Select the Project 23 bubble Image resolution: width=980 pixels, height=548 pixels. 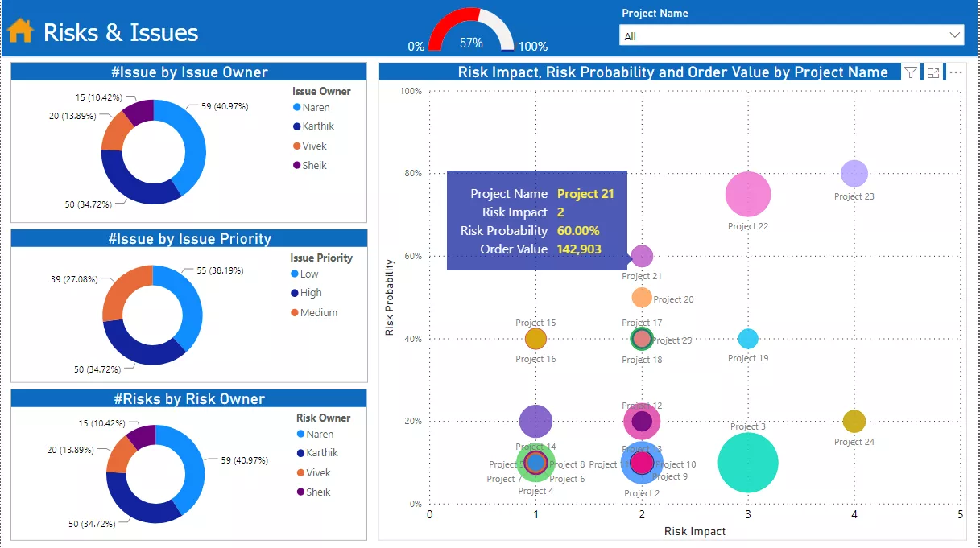point(854,173)
